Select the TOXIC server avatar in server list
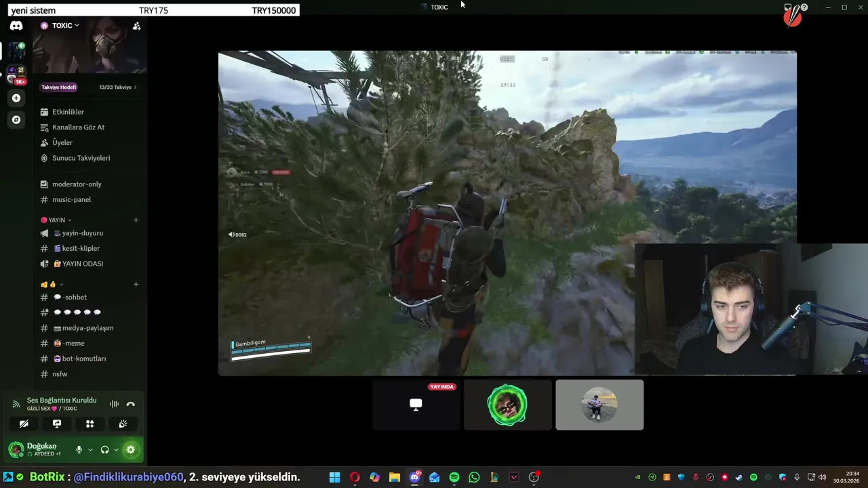This screenshot has height=488, width=868. [x=16, y=50]
